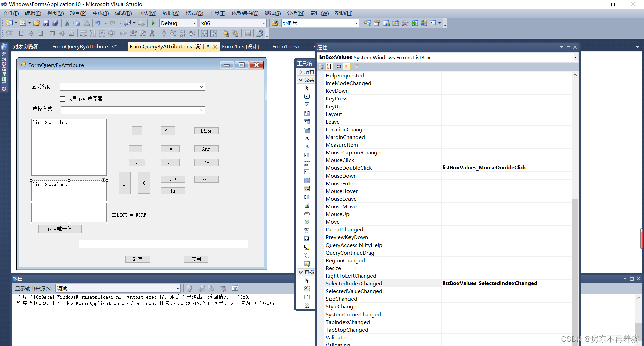This screenshot has width=644, height=346.
Task: Open the Debug configuration dropdown
Action: pos(194,23)
